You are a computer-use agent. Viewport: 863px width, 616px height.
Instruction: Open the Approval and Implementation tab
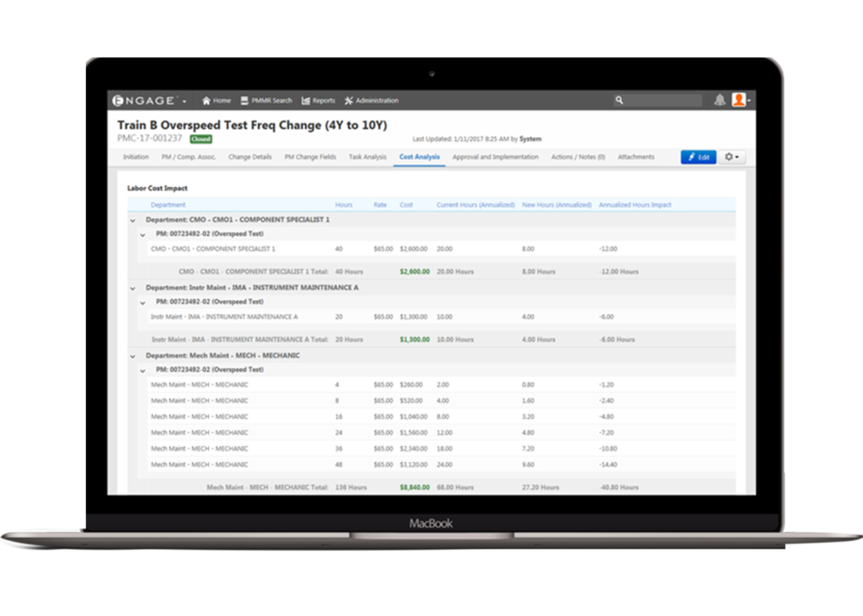495,157
